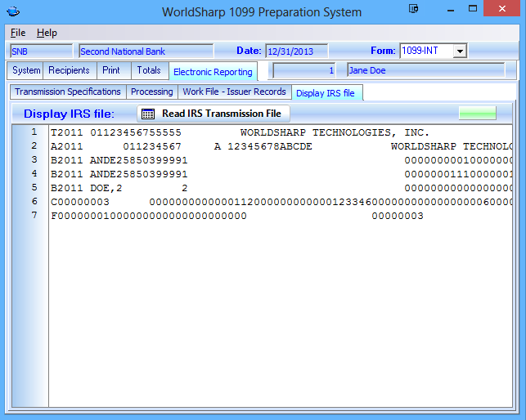Click the green status indicator bar
The height and width of the screenshot is (420, 526).
pos(477,114)
